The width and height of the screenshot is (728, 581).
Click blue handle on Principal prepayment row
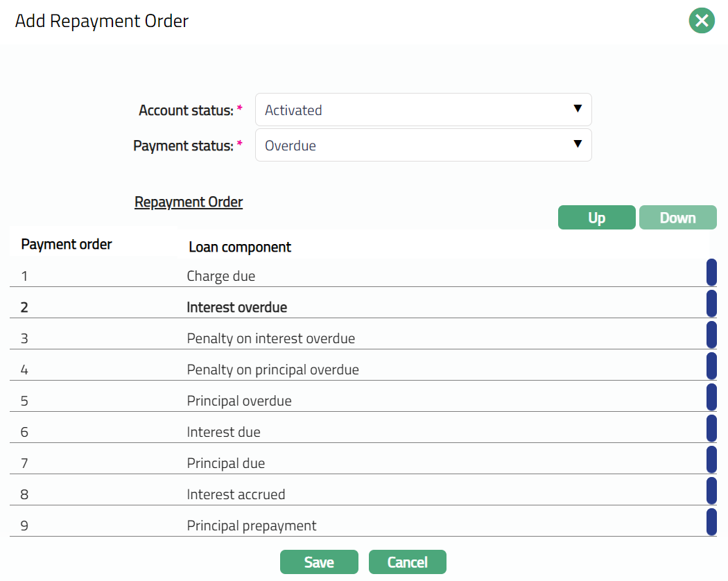click(x=711, y=522)
